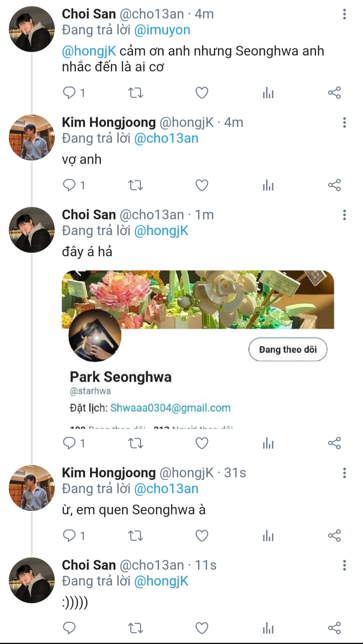This screenshot has width=363, height=644.
Task: Share Choi San's first tweet at top
Action: pyautogui.click(x=334, y=93)
